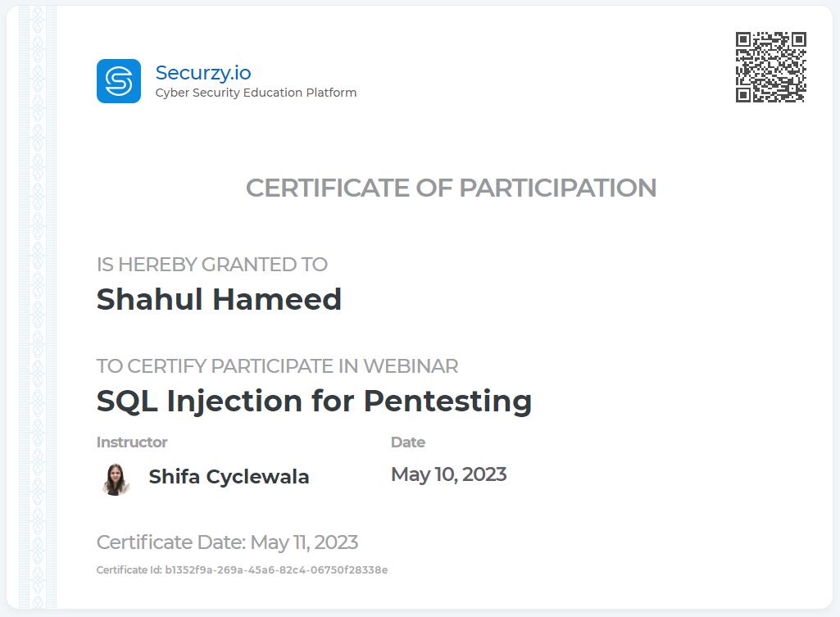Click the 'Certificate Date:' label text

click(x=170, y=542)
